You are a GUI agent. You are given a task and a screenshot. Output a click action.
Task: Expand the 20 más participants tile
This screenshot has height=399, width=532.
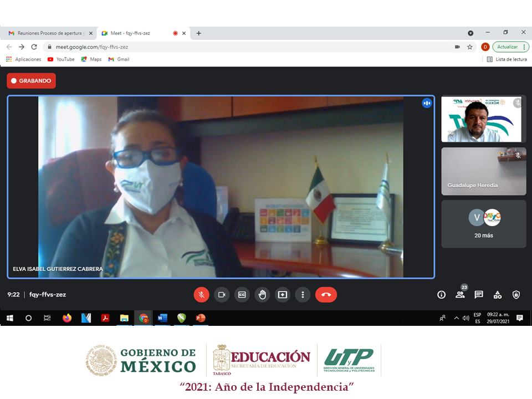pos(483,224)
